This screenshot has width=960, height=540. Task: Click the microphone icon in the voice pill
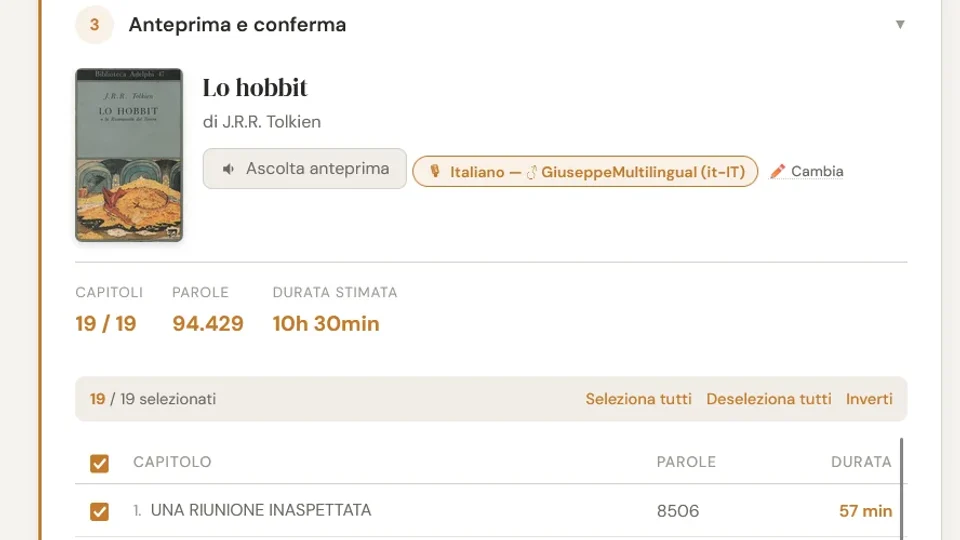(x=435, y=172)
